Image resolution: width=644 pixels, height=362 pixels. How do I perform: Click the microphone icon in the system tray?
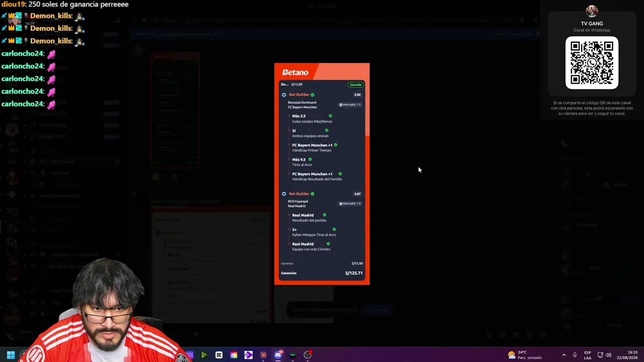click(x=575, y=355)
